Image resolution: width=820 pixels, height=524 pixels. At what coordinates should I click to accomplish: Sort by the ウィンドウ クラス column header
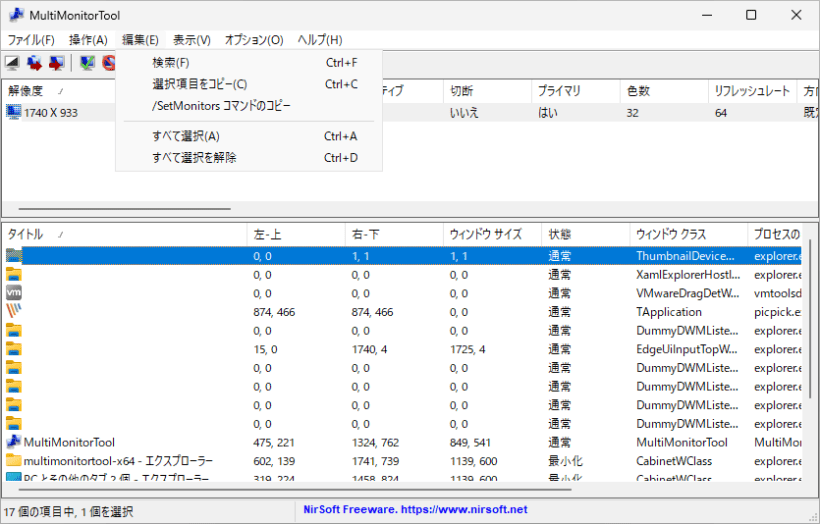tap(688, 234)
